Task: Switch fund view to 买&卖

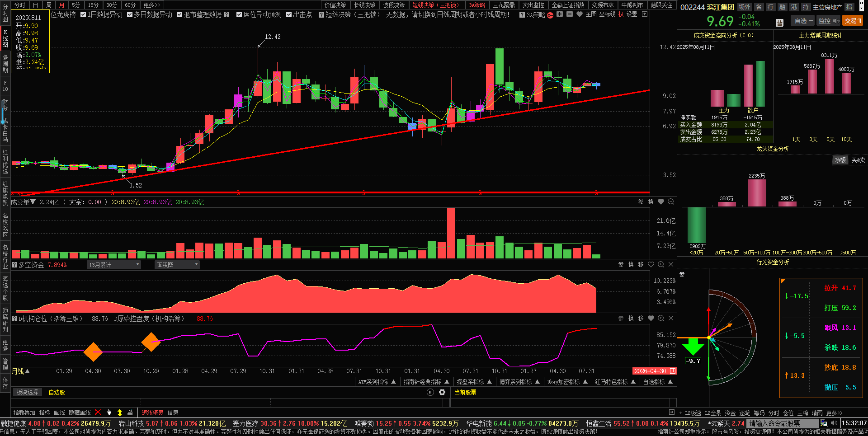Action: point(858,160)
